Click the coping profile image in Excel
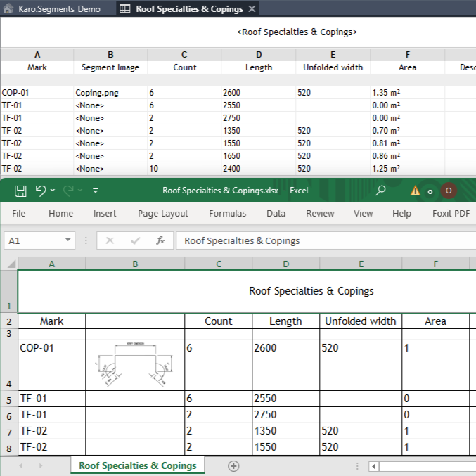476x476 pixels. [135, 364]
